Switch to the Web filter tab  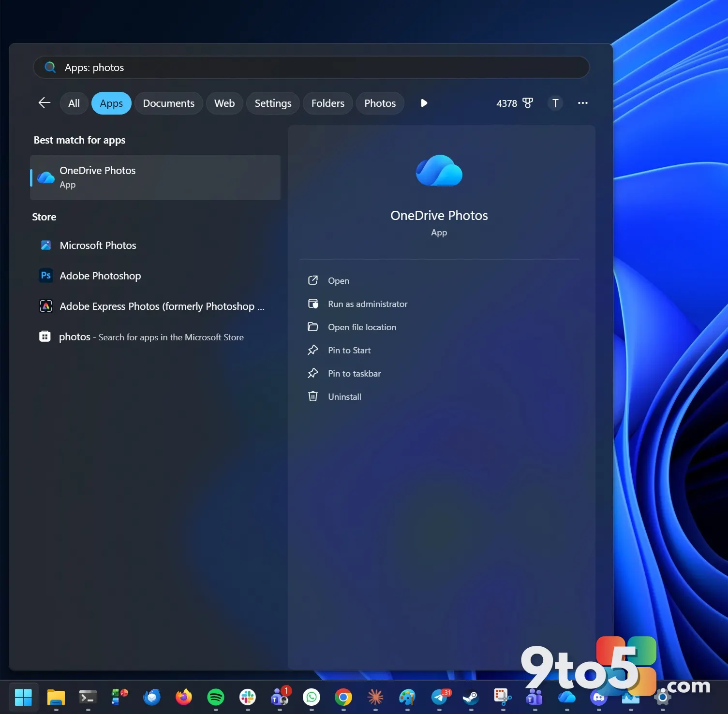(x=224, y=103)
